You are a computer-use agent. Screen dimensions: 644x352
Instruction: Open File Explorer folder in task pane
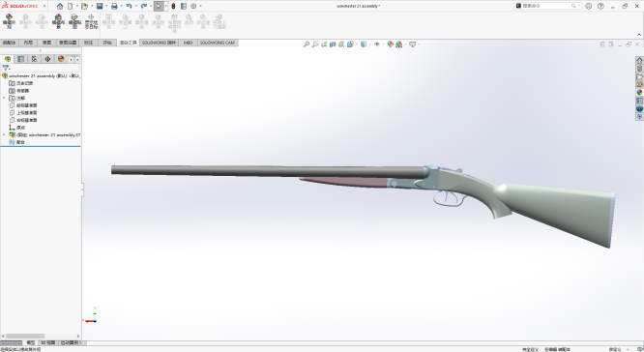coord(639,76)
